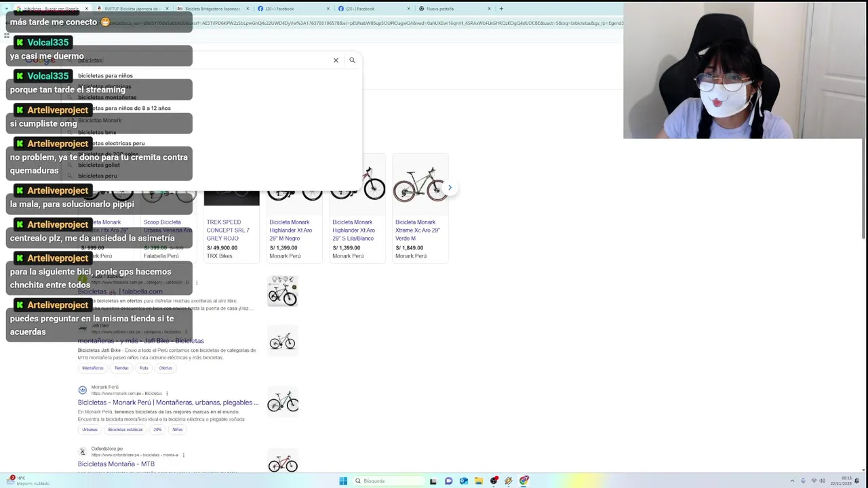Open File Explorer from the taskbar
Image resolution: width=868 pixels, height=488 pixels.
(x=479, y=481)
